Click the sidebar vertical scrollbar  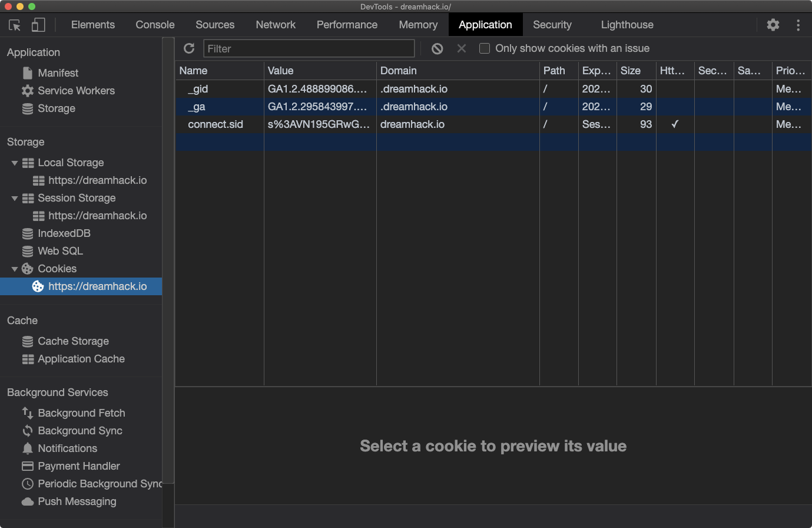168,259
